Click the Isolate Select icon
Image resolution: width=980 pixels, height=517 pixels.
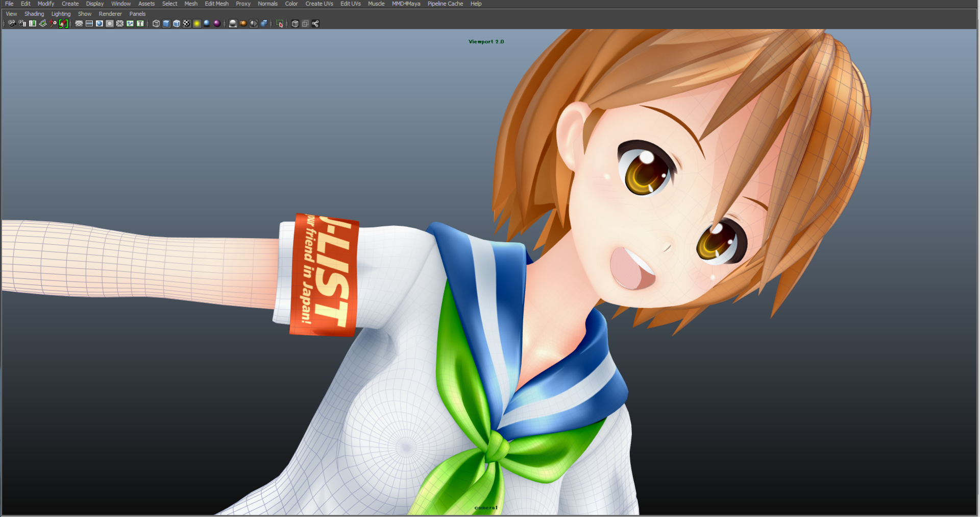pos(280,24)
